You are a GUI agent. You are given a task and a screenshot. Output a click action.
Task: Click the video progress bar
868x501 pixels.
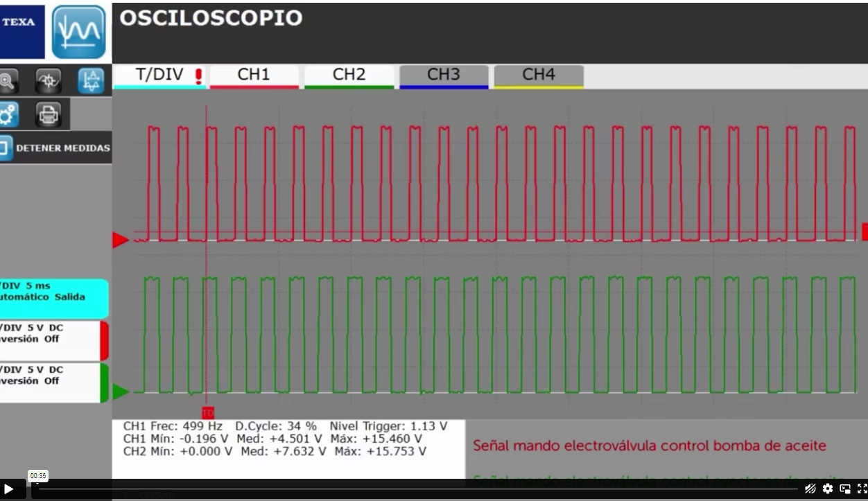click(x=416, y=489)
